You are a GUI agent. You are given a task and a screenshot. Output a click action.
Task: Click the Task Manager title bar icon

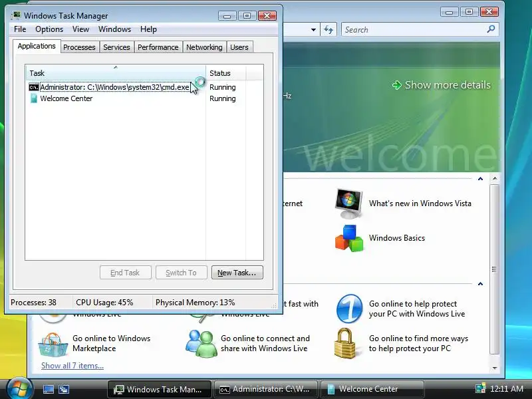tap(16, 15)
